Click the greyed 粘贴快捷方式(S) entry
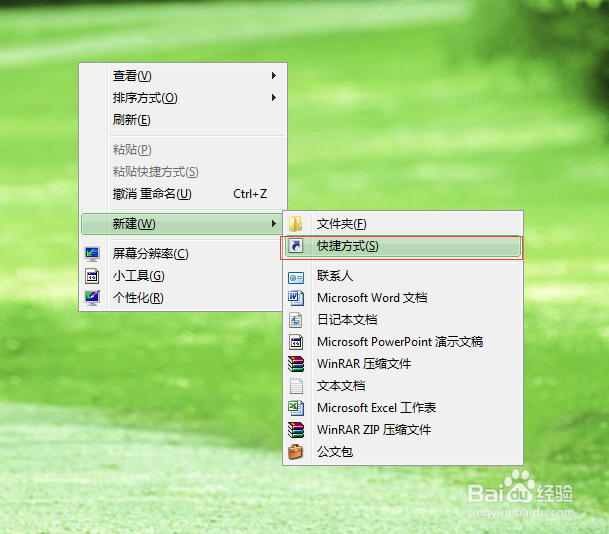 [183, 172]
